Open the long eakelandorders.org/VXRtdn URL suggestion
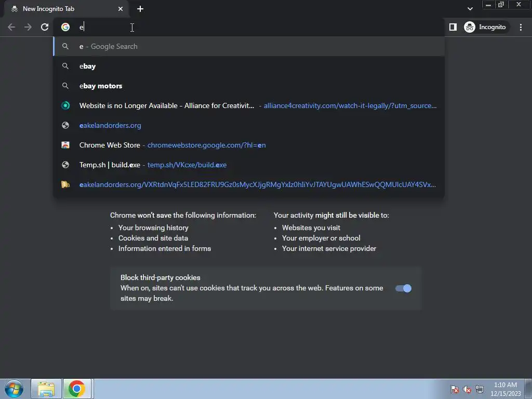Image resolution: width=532 pixels, height=399 pixels. 249,184
